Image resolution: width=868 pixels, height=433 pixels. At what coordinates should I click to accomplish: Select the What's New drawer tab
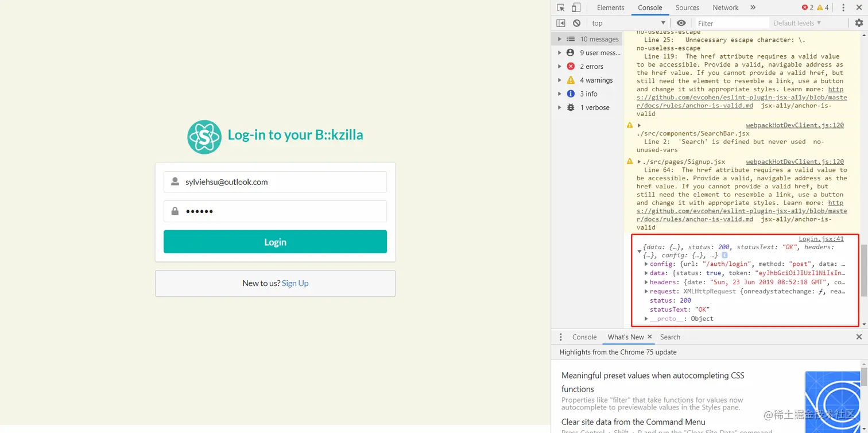pyautogui.click(x=626, y=337)
